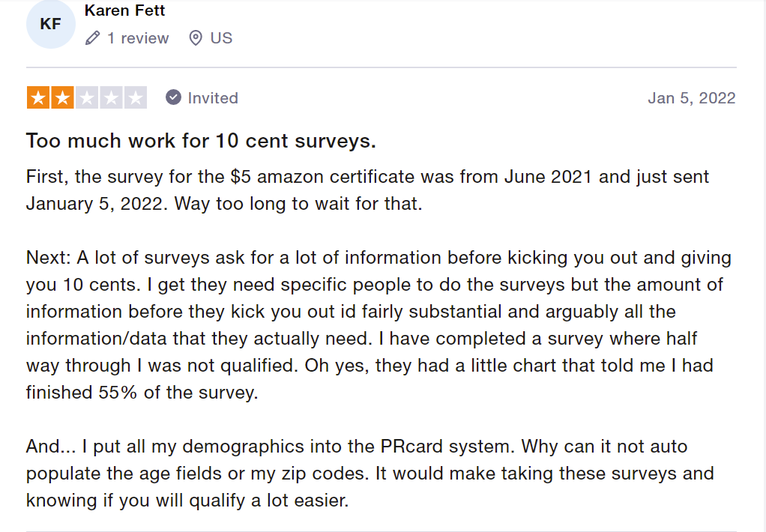Open the "Too much work" review title

(201, 141)
